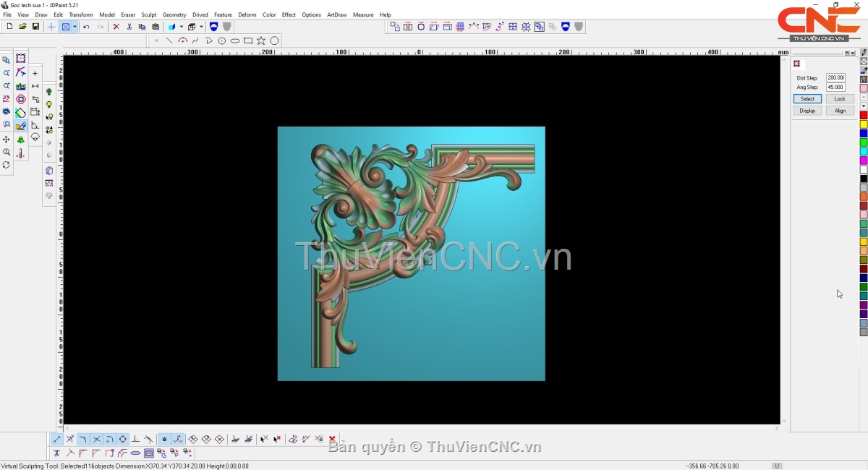Click the pan move arrows tool
Viewport: 868px width, 470px height.
pyautogui.click(x=7, y=139)
